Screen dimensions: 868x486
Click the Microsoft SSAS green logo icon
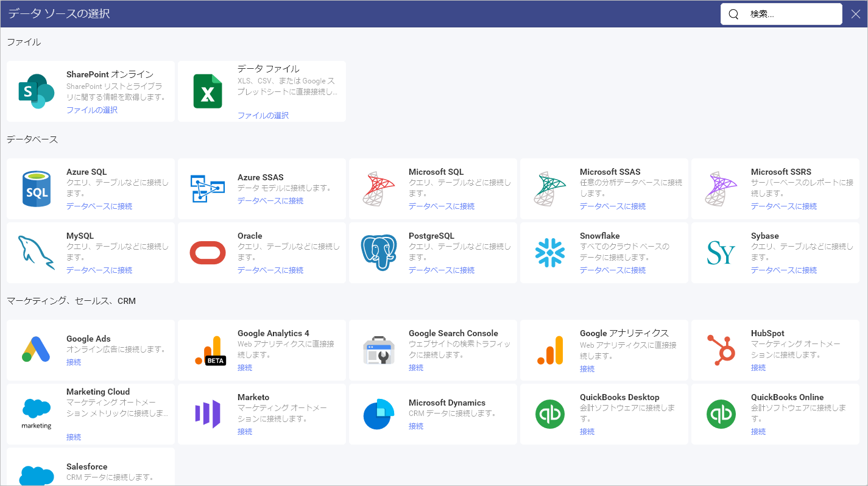coord(550,189)
